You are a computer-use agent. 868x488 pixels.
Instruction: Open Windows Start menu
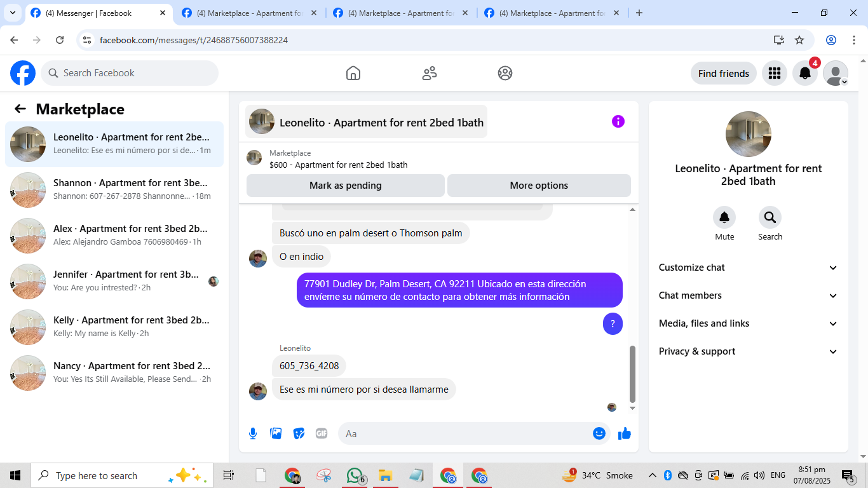click(x=15, y=475)
